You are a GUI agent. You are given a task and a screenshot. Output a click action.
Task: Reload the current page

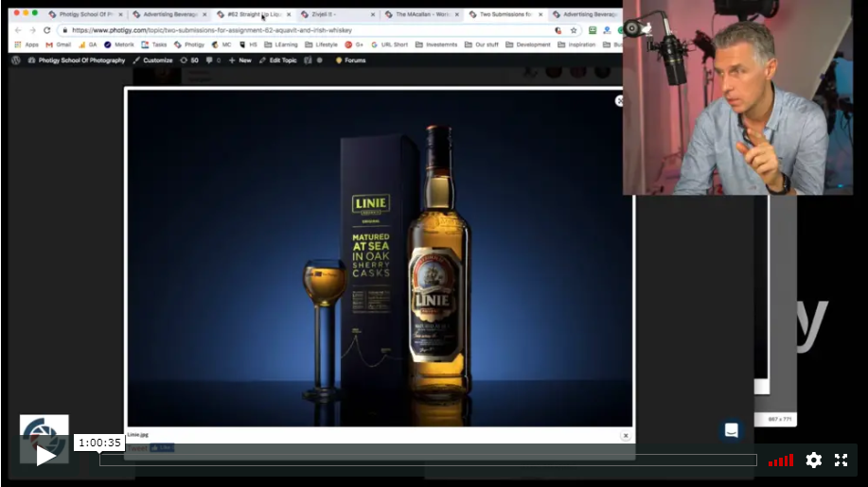point(47,30)
